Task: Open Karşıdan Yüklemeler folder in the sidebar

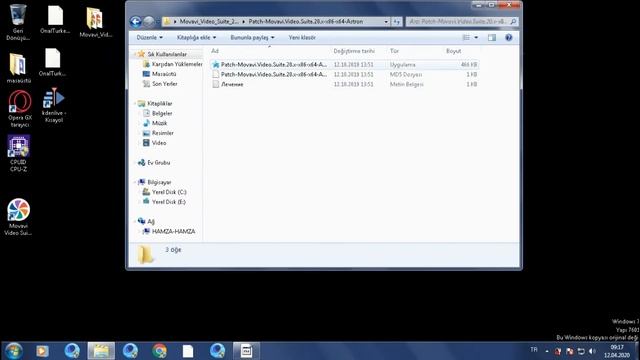Action: coord(173,64)
